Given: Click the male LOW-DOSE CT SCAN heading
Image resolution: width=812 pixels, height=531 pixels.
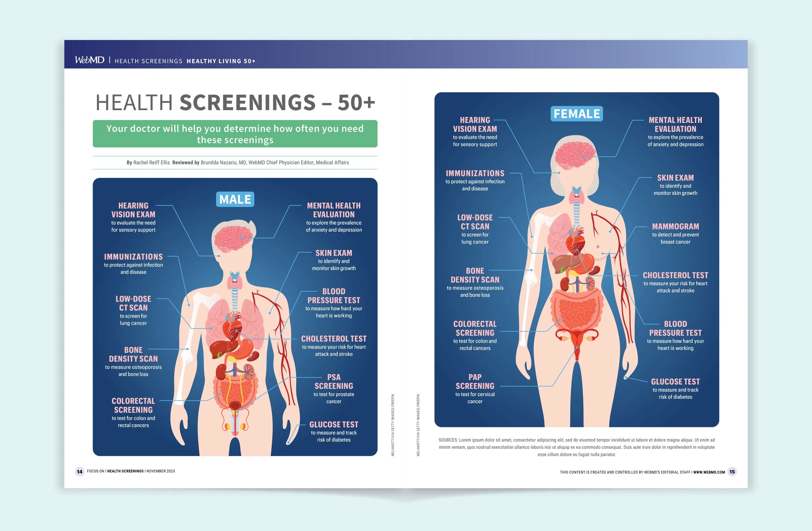Looking at the screenshot, I should tap(133, 303).
